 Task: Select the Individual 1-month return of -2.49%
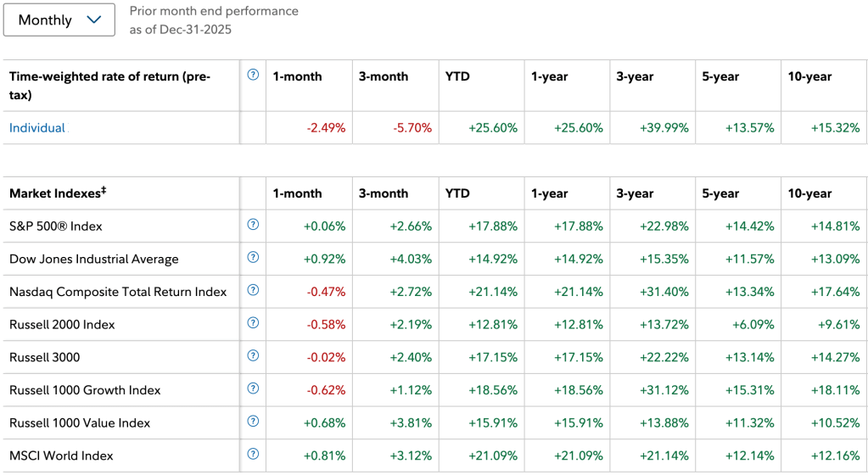pos(326,128)
